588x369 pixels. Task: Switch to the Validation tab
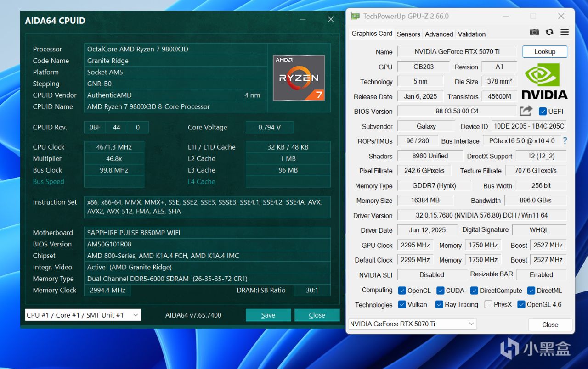[x=472, y=34]
